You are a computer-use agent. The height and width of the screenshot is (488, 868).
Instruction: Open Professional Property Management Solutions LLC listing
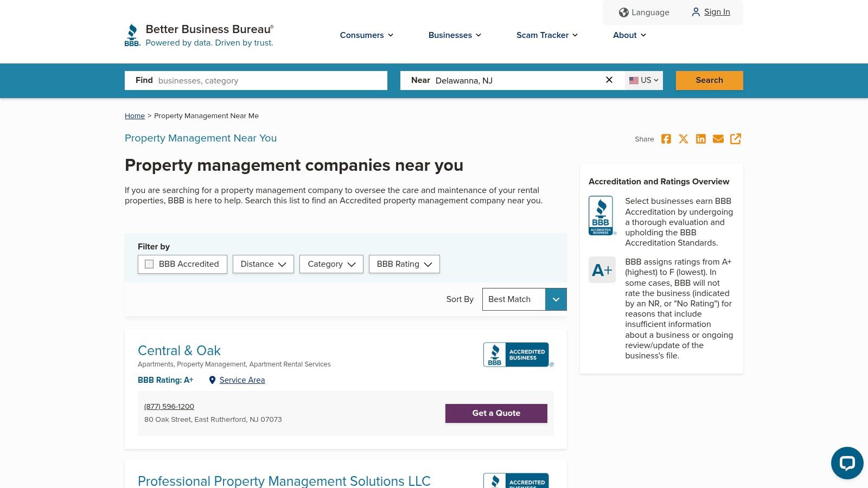tap(284, 481)
